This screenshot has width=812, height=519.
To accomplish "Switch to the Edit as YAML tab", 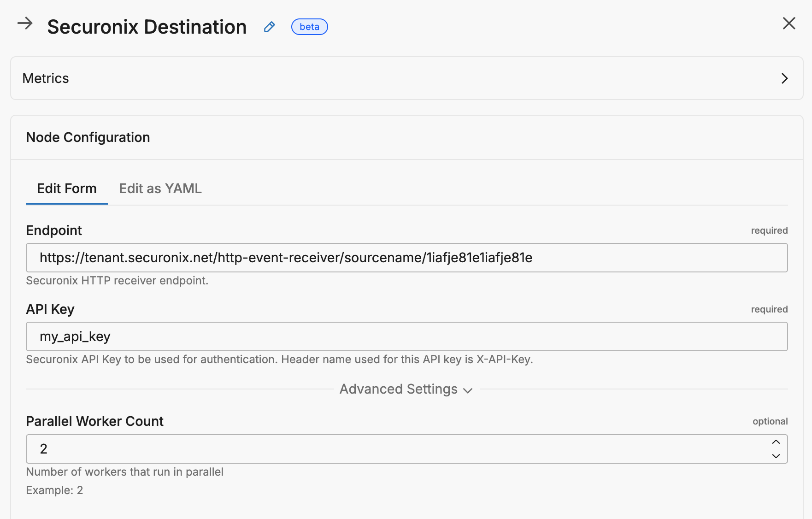I will (160, 188).
